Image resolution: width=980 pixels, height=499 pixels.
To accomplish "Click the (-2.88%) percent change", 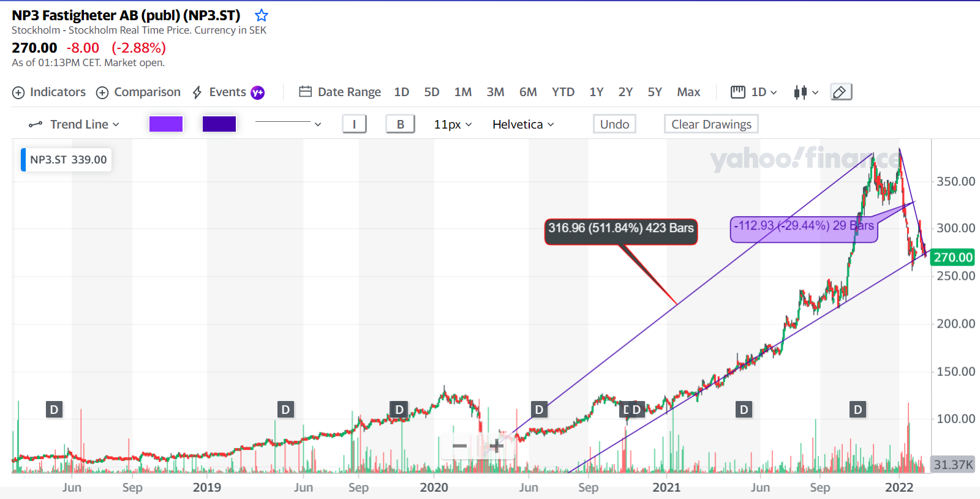I will (x=138, y=48).
